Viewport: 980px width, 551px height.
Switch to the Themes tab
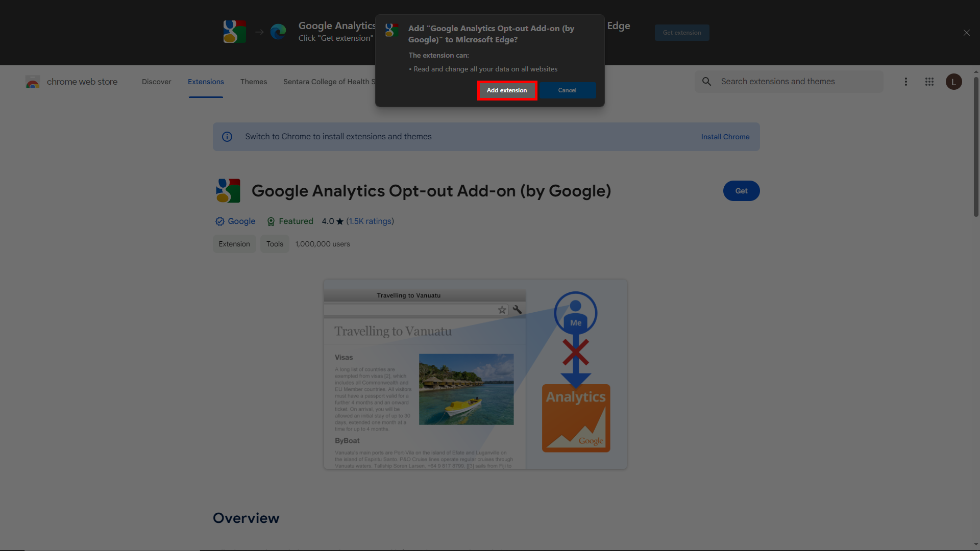click(254, 82)
